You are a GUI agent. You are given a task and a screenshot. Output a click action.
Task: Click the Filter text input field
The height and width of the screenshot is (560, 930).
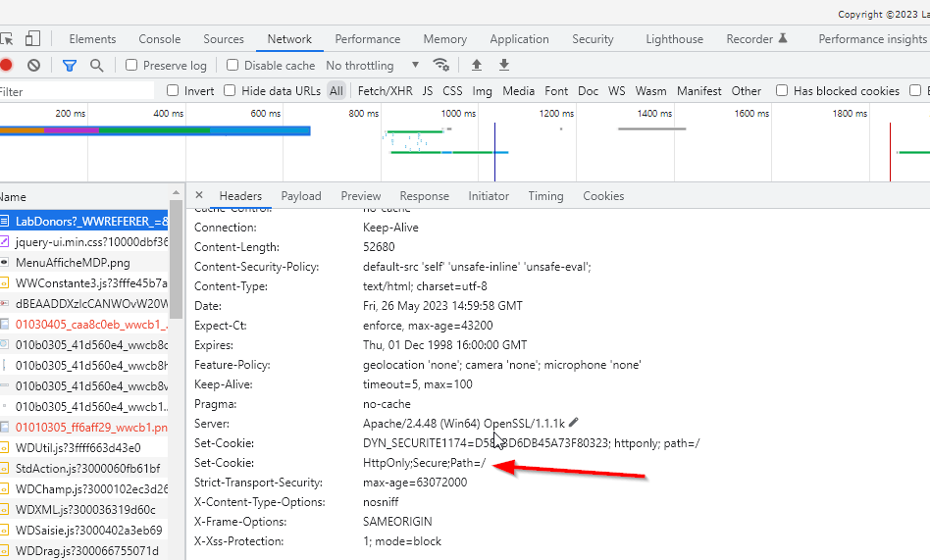coord(74,91)
